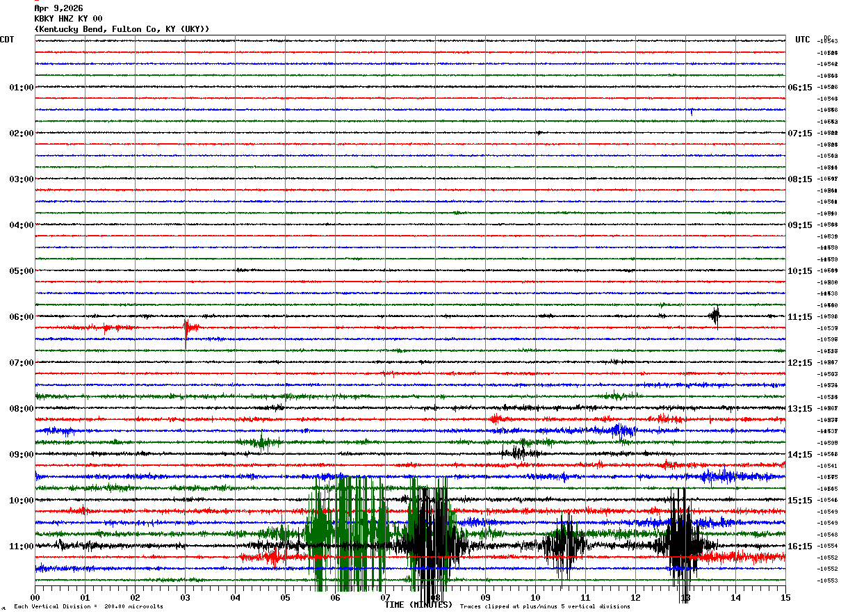Click the 16:15 UTC row label
This screenshot has height=616, width=841.
click(800, 546)
